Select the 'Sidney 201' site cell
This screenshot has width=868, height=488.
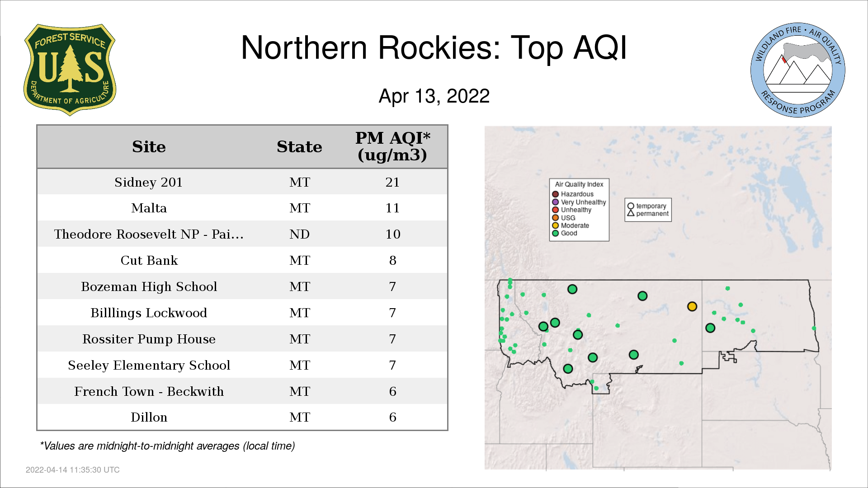[149, 182]
